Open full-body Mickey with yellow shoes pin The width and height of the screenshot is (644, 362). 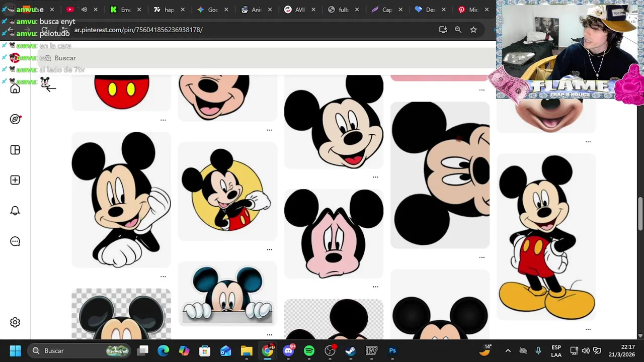point(546,236)
